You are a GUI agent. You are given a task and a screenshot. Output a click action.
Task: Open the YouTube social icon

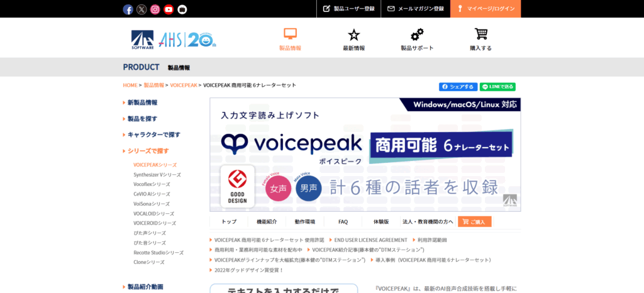[x=169, y=9]
